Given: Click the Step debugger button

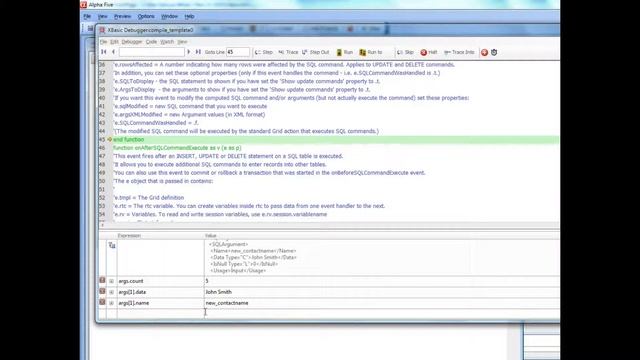Looking at the screenshot, I should (x=264, y=52).
